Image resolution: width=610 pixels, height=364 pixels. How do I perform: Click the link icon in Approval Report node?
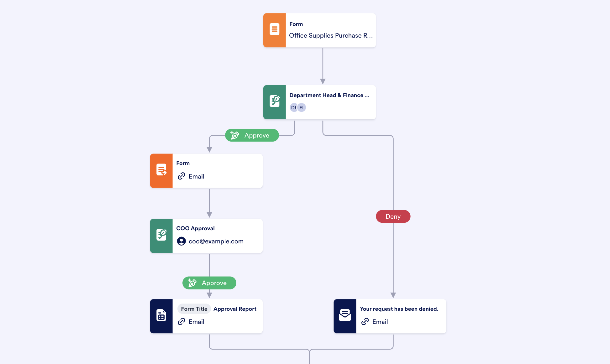tap(181, 322)
